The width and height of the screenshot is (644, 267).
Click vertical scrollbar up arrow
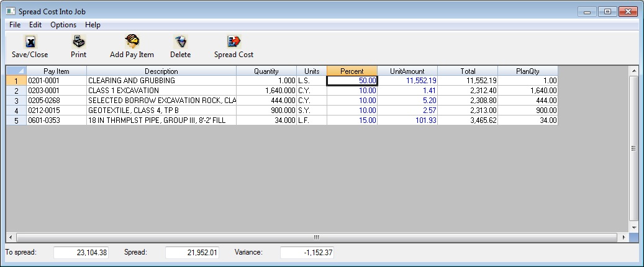coord(633,71)
